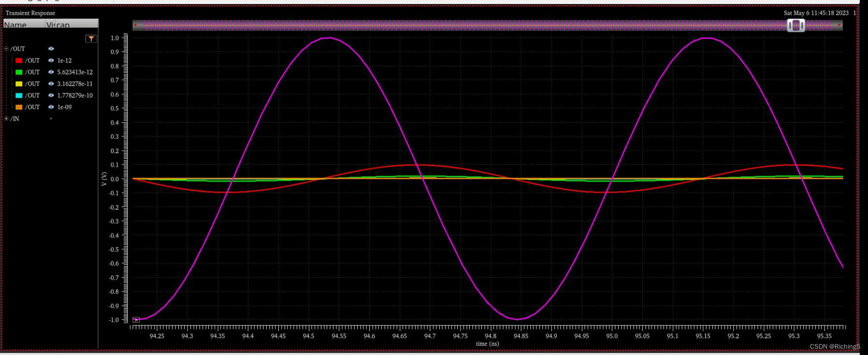
Task: Click the timestamp Sat May 6 11:45:18 2023
Action: pos(816,13)
